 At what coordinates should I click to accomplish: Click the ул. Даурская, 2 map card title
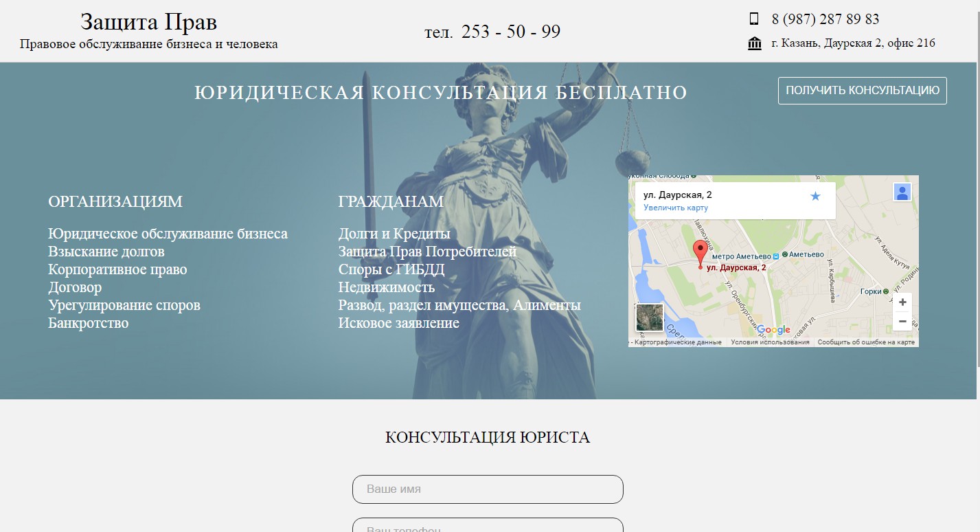click(x=678, y=195)
